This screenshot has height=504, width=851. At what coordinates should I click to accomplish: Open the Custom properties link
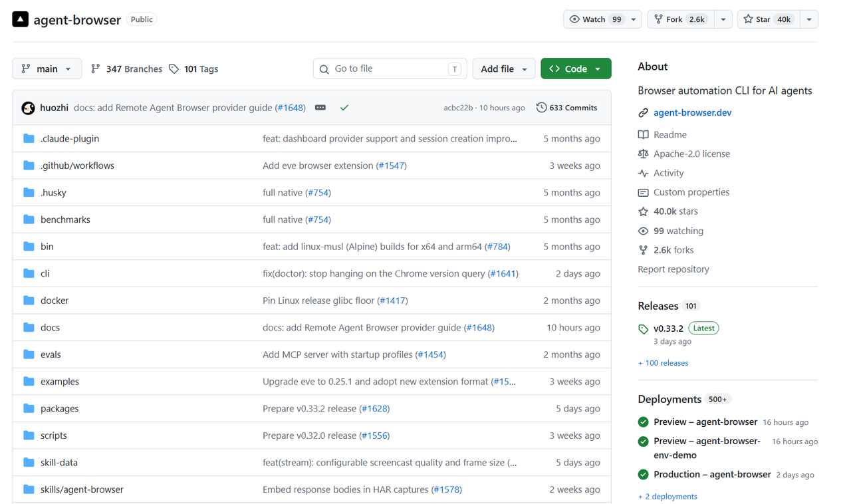pyautogui.click(x=691, y=192)
